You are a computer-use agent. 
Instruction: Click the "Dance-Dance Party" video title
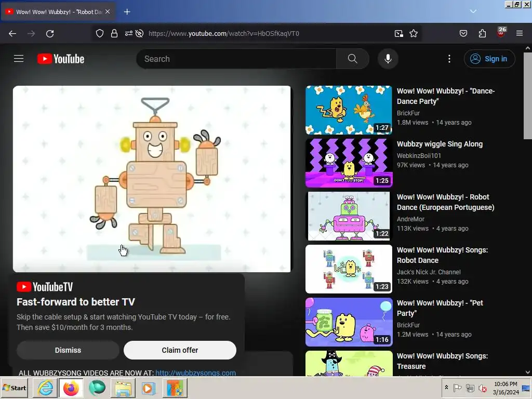click(x=446, y=96)
